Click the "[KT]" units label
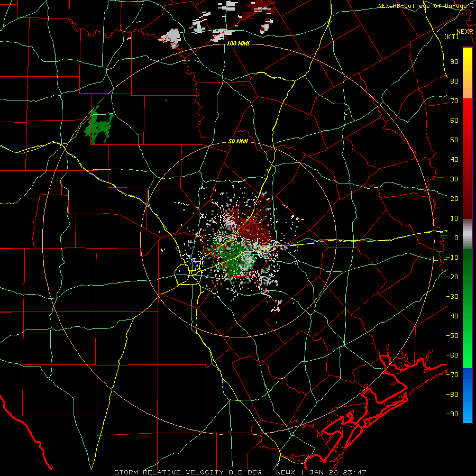The image size is (476, 476). pos(452,36)
